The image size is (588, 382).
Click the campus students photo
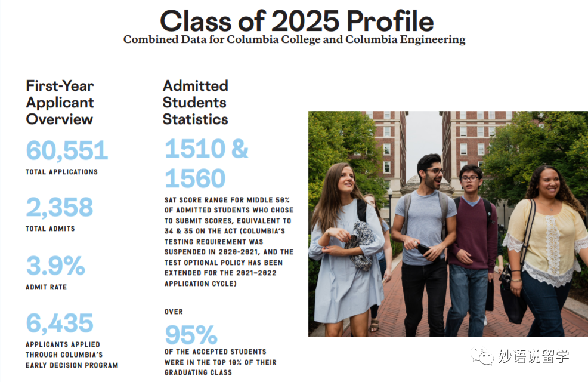point(448,224)
